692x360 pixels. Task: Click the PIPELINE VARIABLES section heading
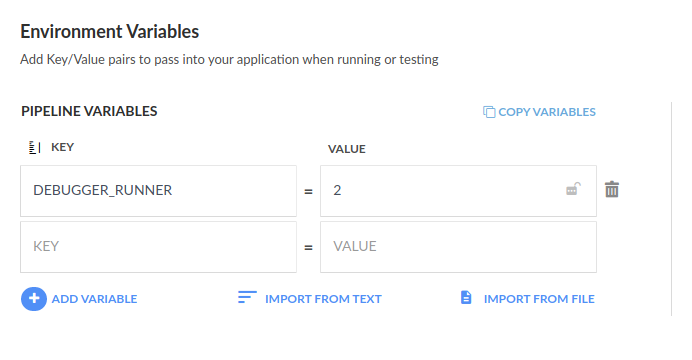[x=89, y=111]
